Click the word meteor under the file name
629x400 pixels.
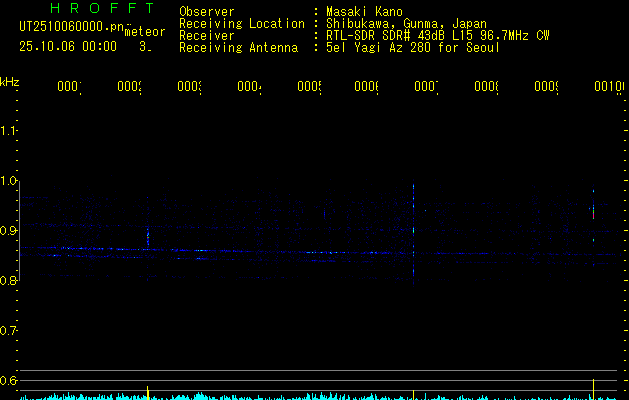[145, 32]
